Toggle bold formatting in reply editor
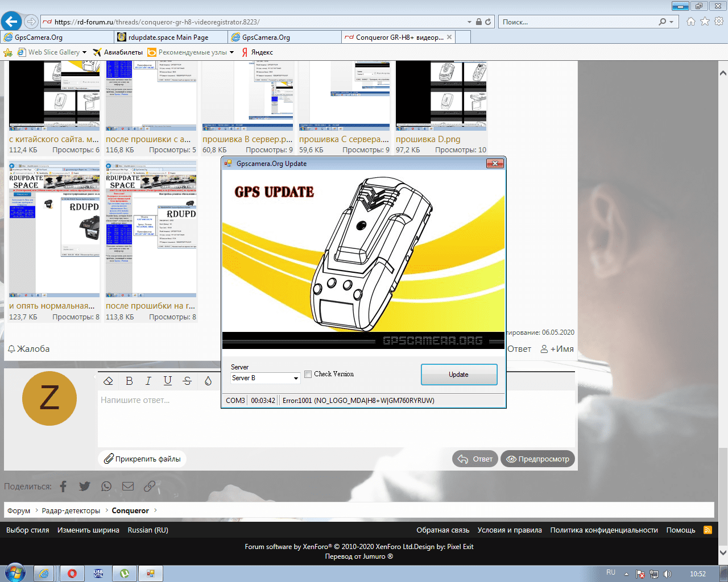This screenshot has height=582, width=728. point(129,381)
